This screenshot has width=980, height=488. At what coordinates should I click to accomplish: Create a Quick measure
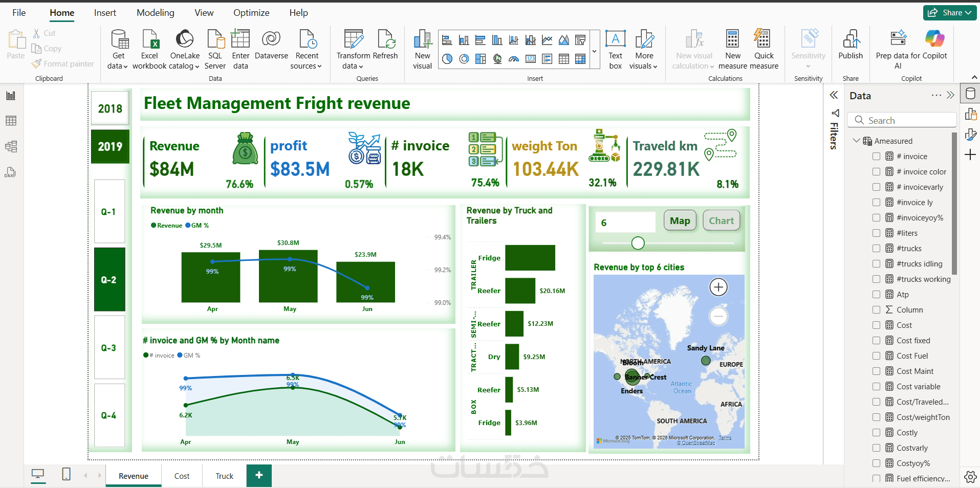point(764,50)
